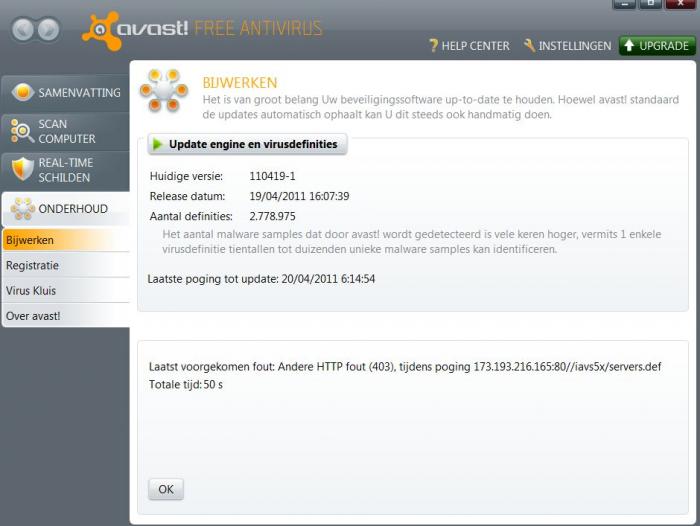Dismiss the error with OK

click(166, 489)
